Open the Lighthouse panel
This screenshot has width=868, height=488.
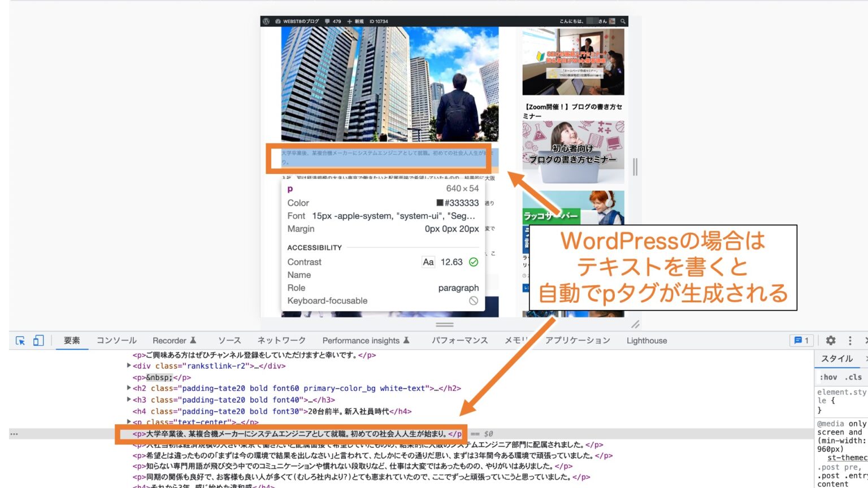pos(646,341)
